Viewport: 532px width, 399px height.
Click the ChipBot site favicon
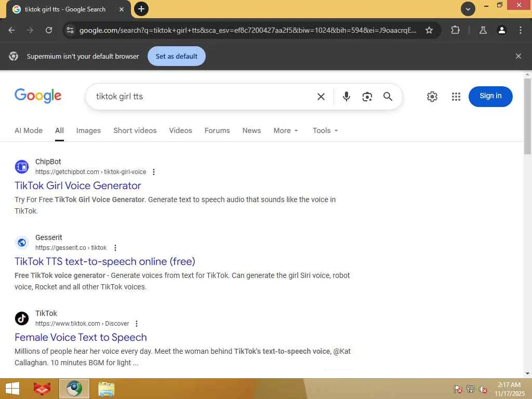(22, 167)
